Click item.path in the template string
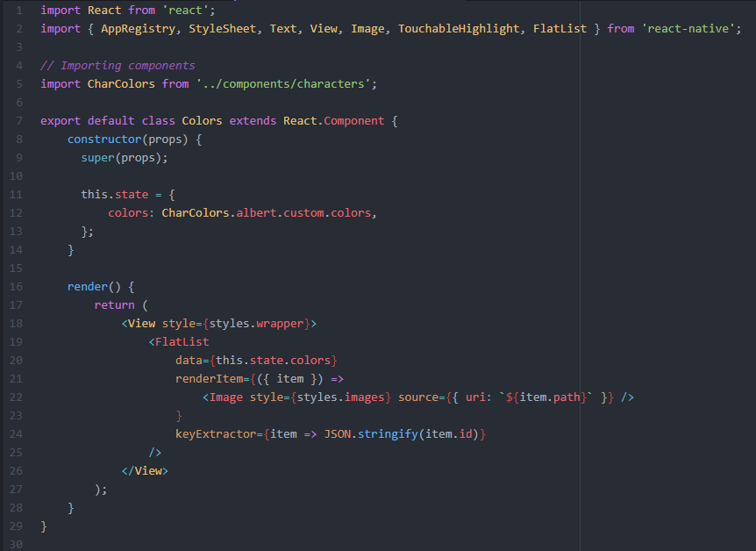 tap(550, 397)
